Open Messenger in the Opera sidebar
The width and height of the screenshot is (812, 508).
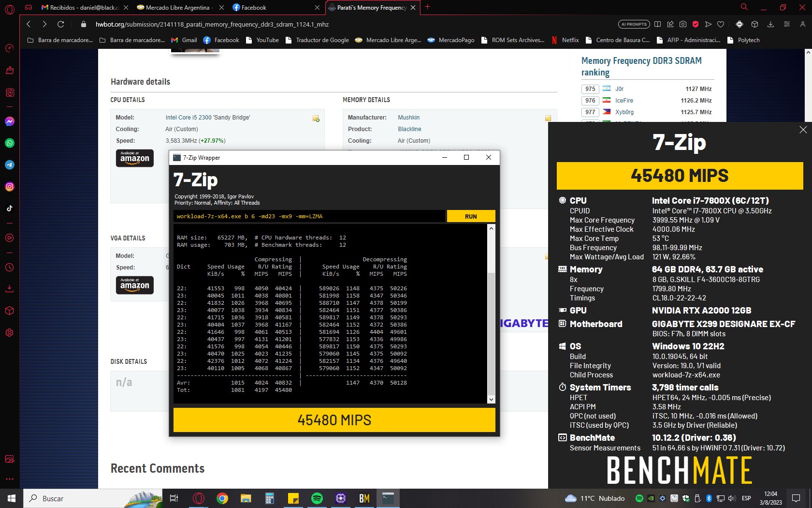(10, 121)
